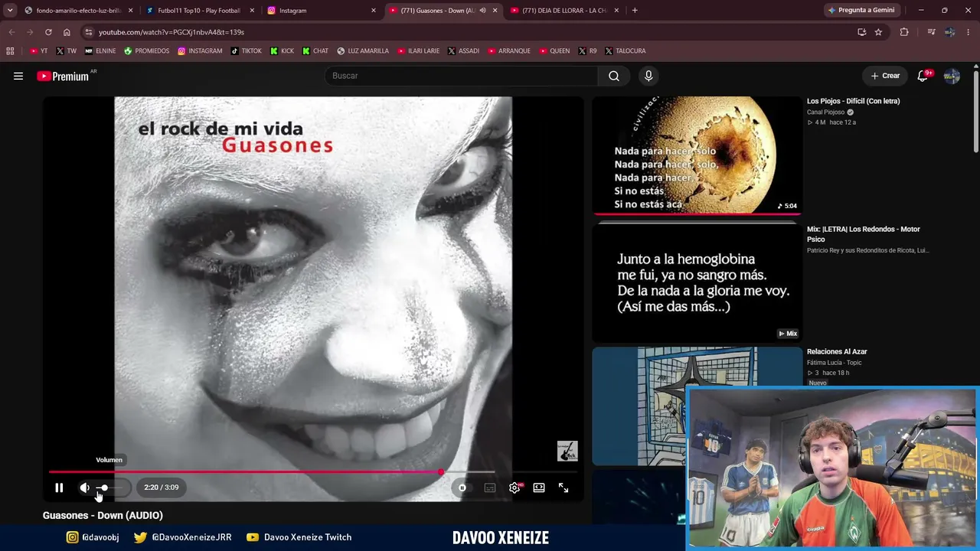Open the browser tab search dropdown

coord(10,11)
